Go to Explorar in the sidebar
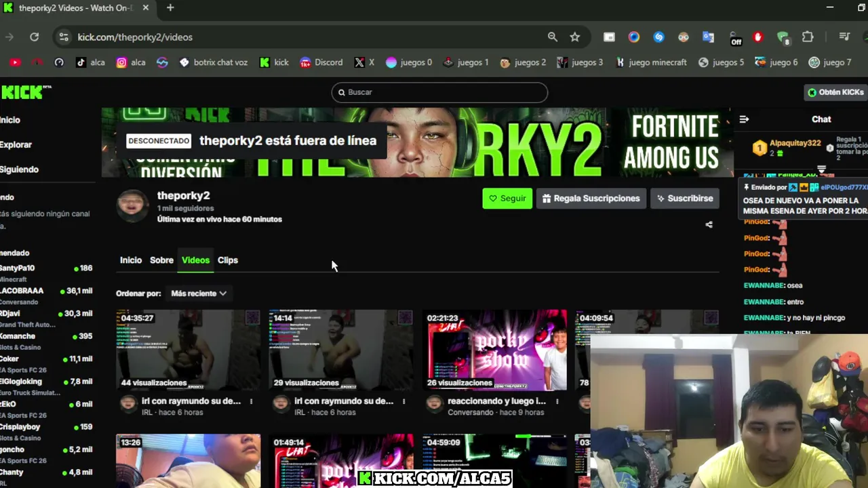The image size is (868, 488). [x=16, y=144]
